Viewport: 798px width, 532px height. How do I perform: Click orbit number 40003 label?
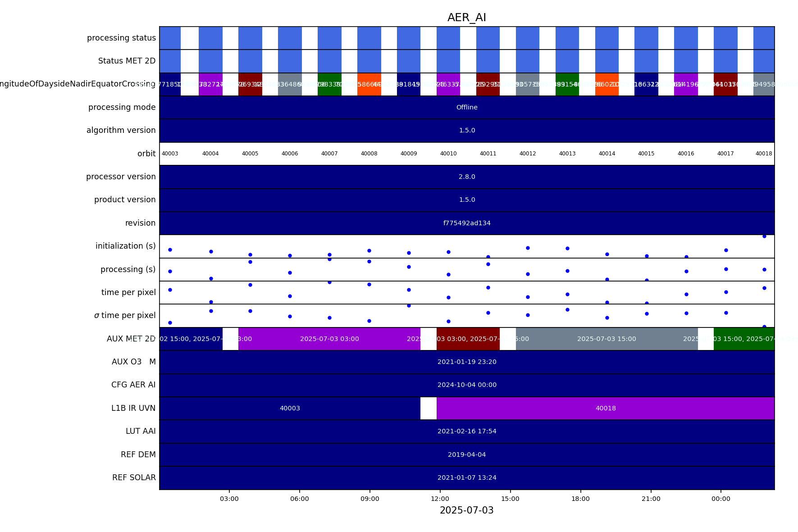[170, 154]
